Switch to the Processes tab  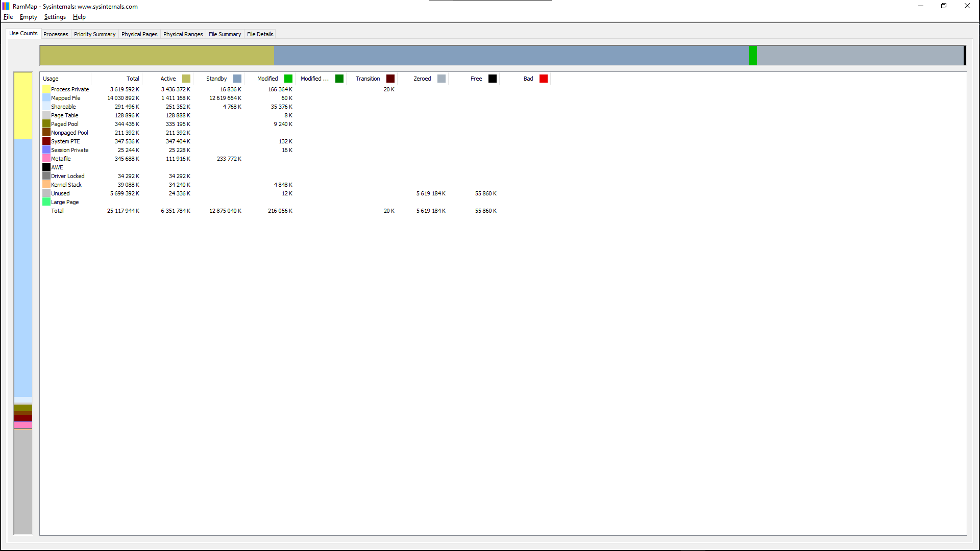pyautogui.click(x=56, y=34)
